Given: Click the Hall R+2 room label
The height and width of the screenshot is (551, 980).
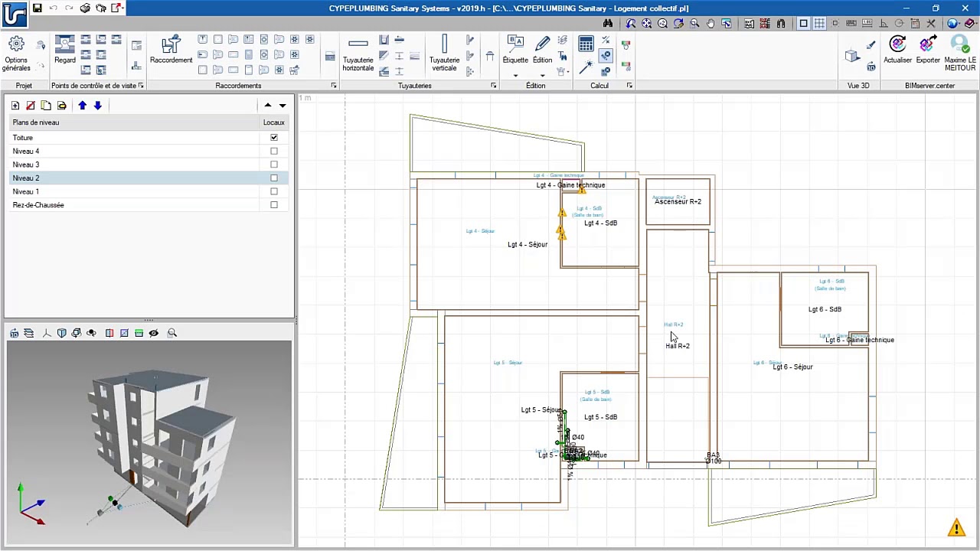Looking at the screenshot, I should pyautogui.click(x=678, y=346).
